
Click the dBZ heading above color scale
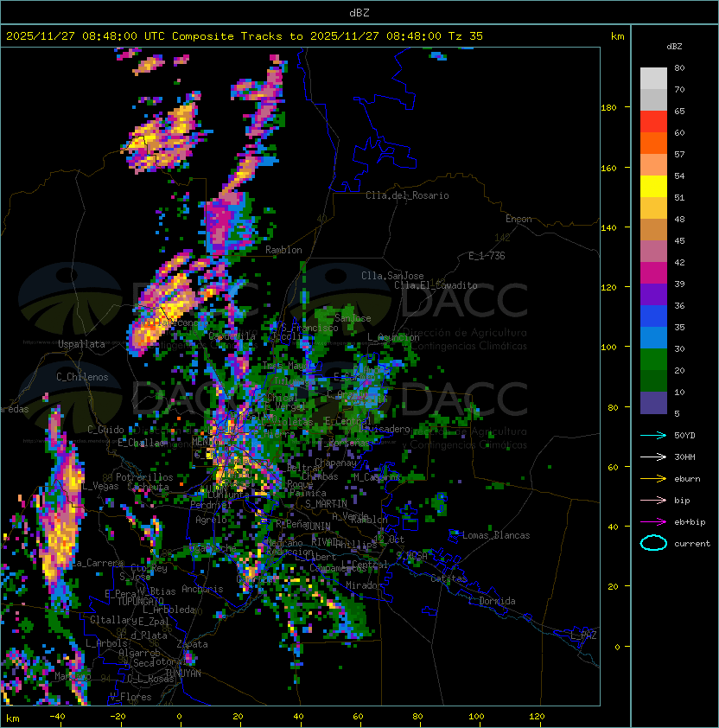[674, 47]
